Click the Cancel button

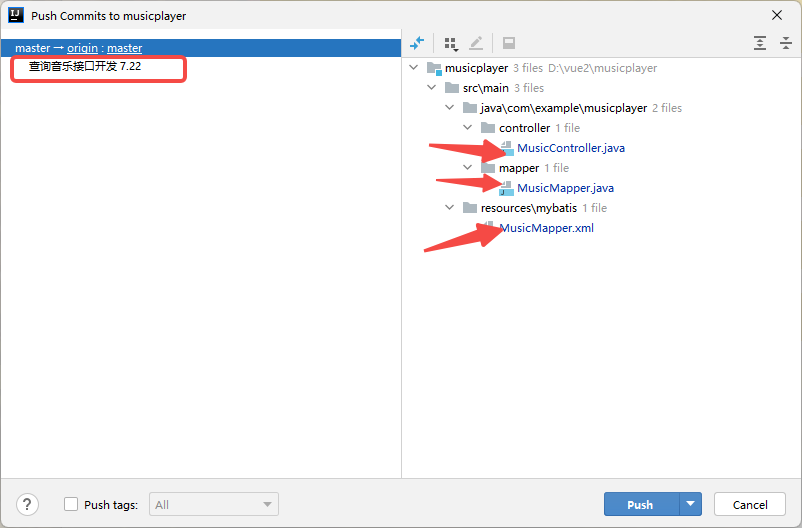tap(750, 504)
